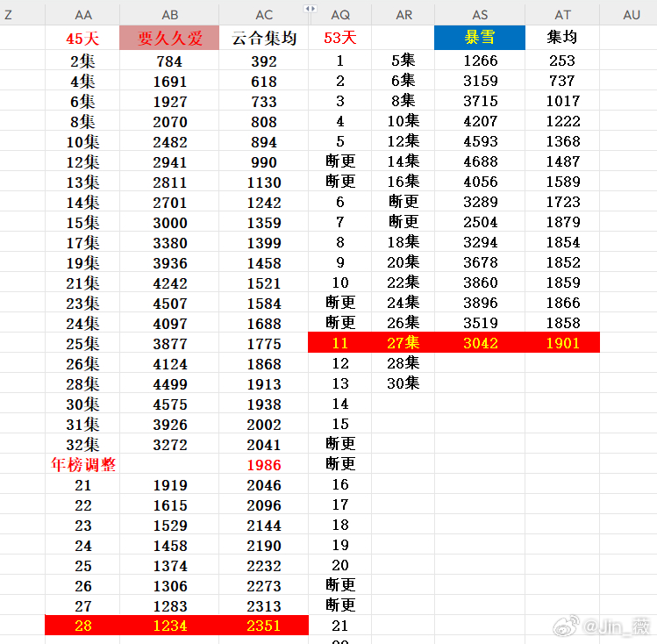Expand hidden columns between AC and AQ
This screenshot has height=644, width=657.
pyautogui.click(x=309, y=8)
